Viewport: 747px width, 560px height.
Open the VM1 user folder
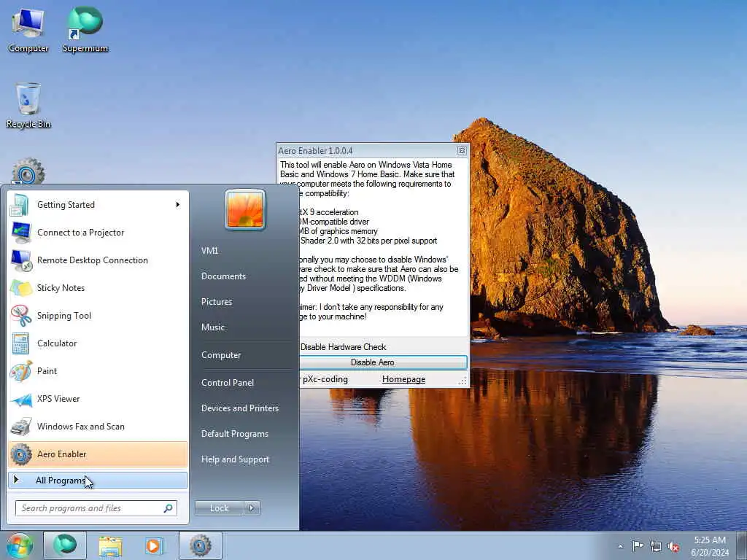[209, 251]
